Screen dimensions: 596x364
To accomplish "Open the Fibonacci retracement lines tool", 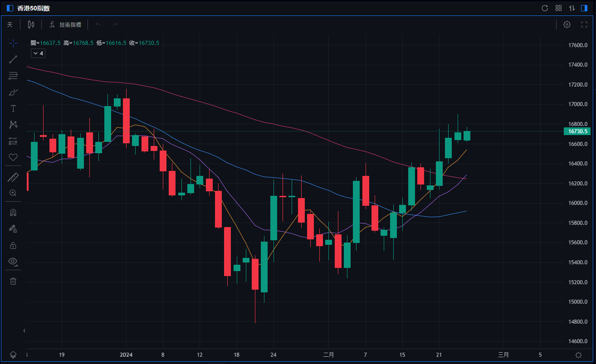I will [13, 76].
